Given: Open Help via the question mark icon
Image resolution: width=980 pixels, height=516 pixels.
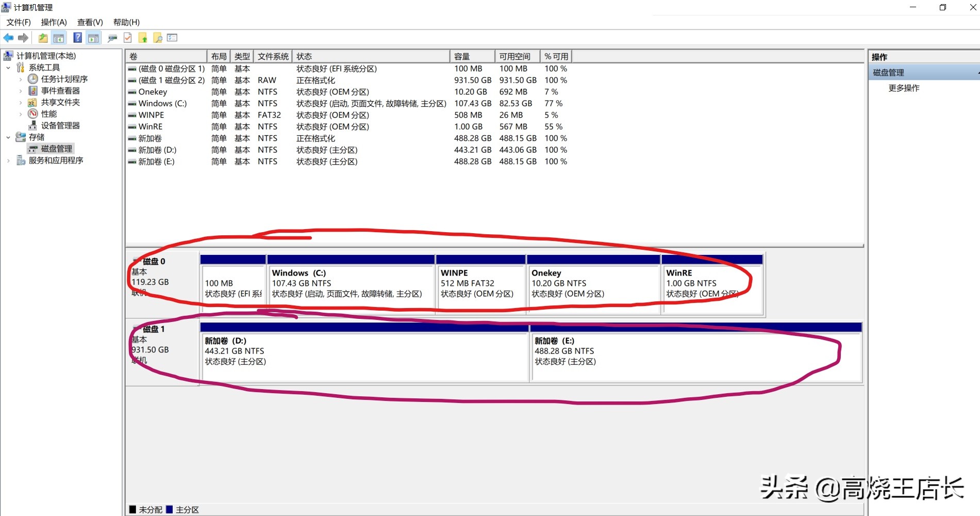Looking at the screenshot, I should click(77, 38).
